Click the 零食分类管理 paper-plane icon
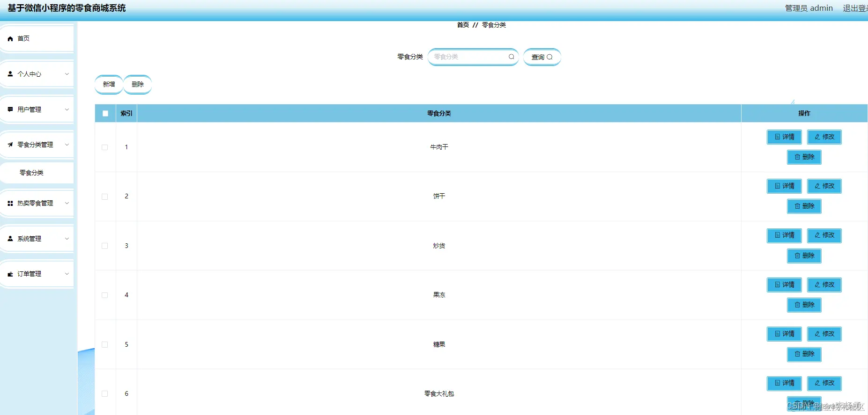The width and height of the screenshot is (868, 415). tap(10, 145)
